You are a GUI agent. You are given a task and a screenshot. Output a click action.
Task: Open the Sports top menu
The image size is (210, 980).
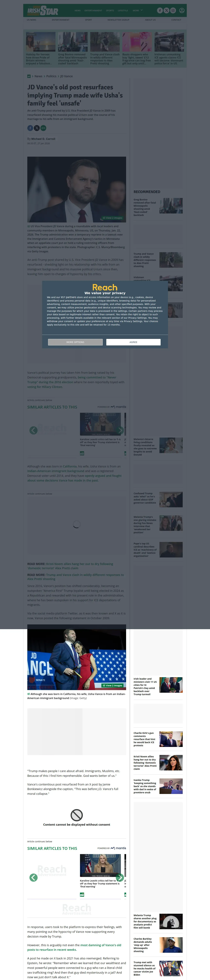pos(110,11)
